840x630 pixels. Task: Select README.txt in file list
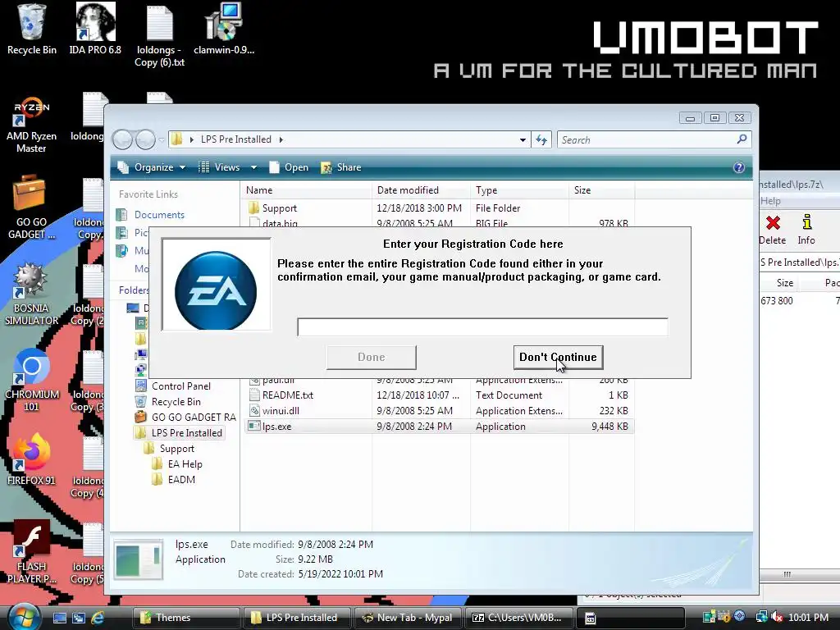point(288,395)
